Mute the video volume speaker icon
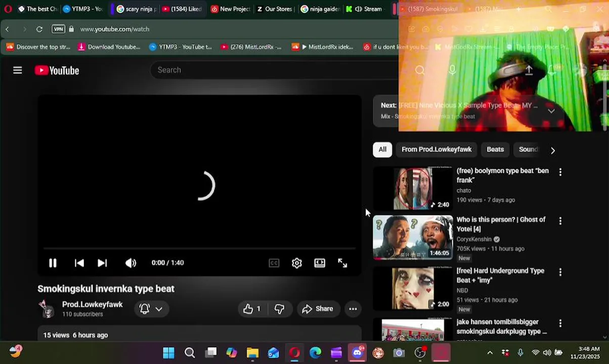The width and height of the screenshot is (609, 364). click(x=130, y=263)
